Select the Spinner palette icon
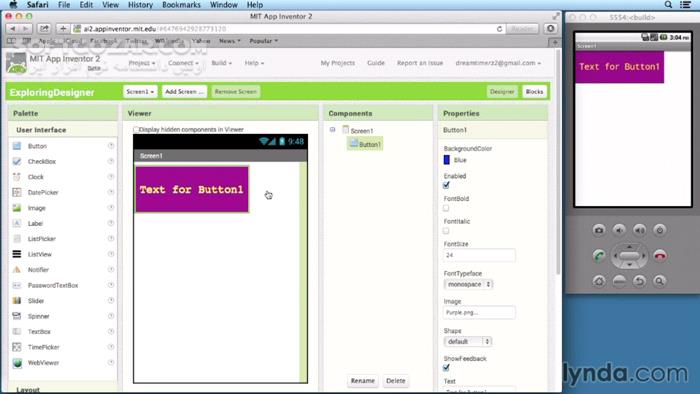 17,316
